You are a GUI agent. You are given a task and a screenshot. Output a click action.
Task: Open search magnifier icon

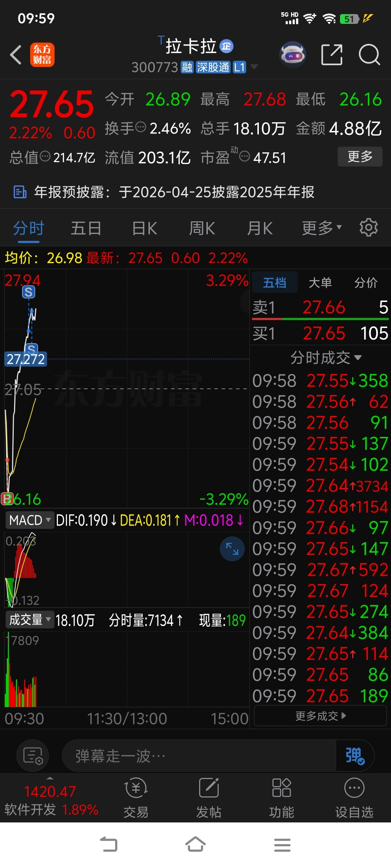click(369, 55)
